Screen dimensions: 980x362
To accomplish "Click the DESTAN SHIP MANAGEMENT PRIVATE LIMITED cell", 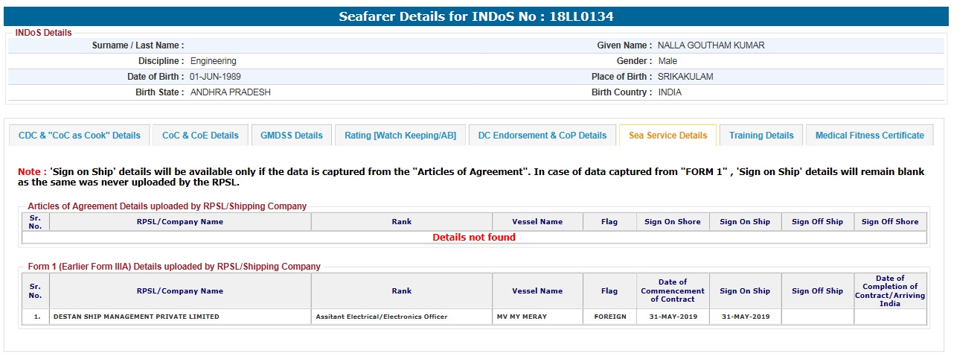I will (x=136, y=317).
